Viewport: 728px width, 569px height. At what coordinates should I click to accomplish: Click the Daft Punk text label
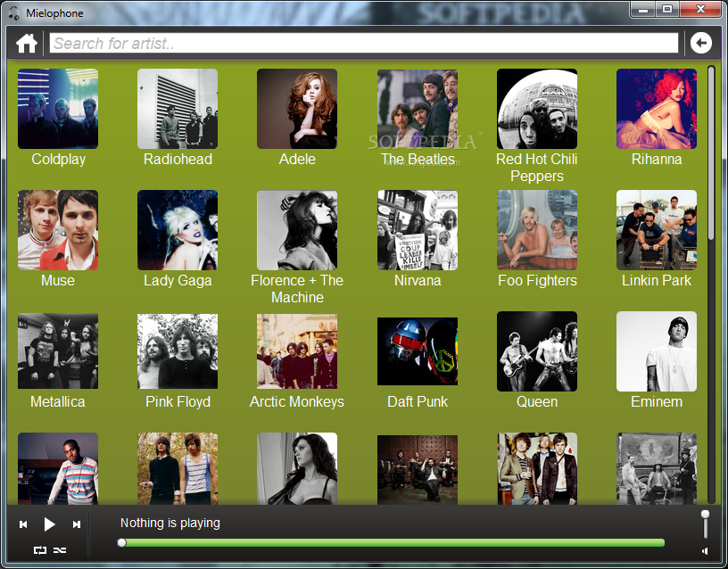pyautogui.click(x=418, y=401)
